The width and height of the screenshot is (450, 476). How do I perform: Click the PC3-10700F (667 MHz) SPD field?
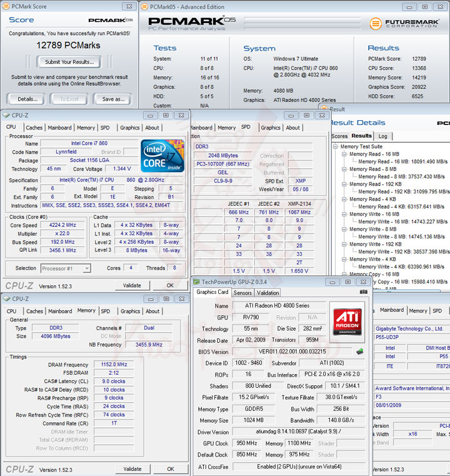[x=222, y=164]
